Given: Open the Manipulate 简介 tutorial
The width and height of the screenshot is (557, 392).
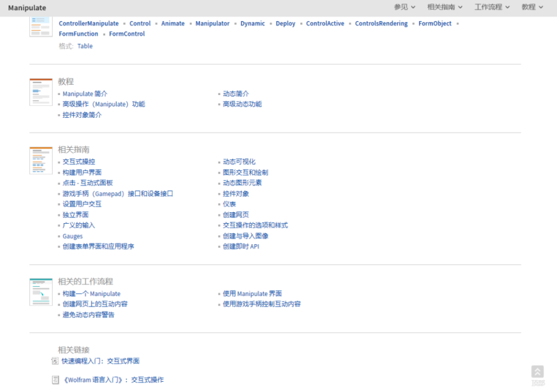Looking at the screenshot, I should (x=85, y=94).
